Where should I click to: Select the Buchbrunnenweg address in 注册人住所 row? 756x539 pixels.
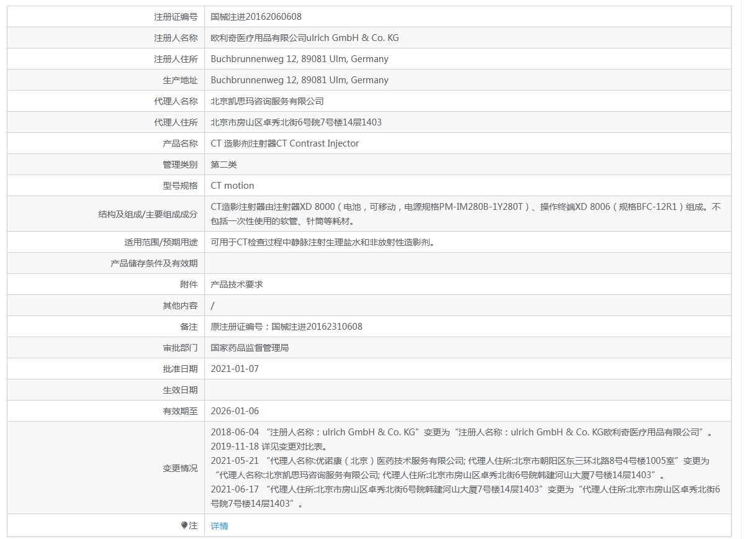300,59
